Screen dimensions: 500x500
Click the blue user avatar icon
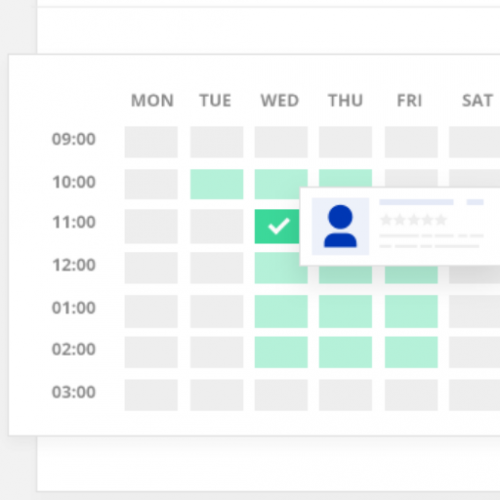(x=340, y=226)
